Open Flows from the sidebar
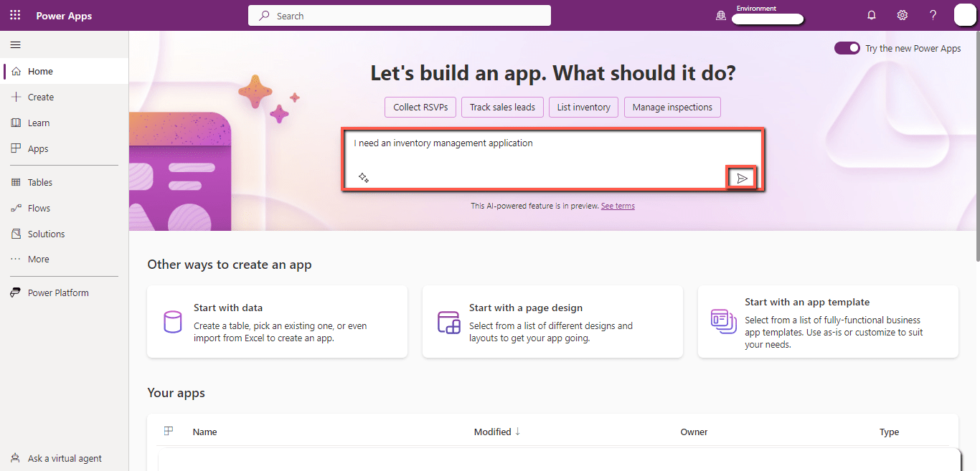 [x=65, y=208]
